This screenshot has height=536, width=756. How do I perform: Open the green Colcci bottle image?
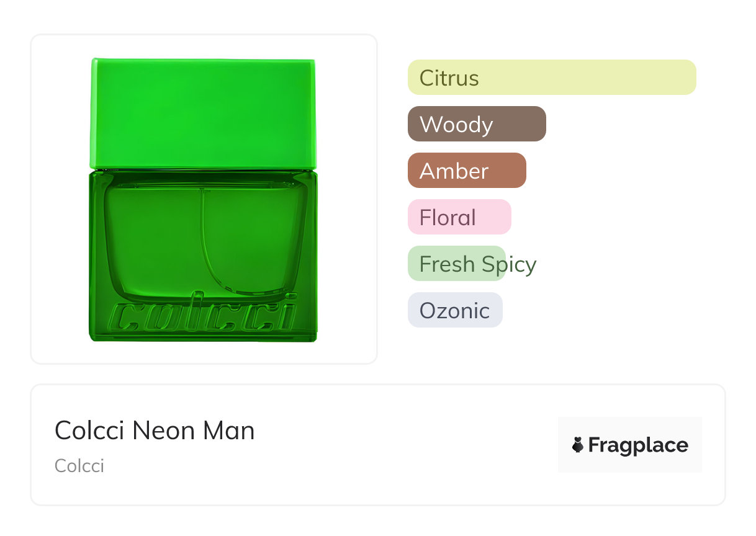pyautogui.click(x=203, y=200)
